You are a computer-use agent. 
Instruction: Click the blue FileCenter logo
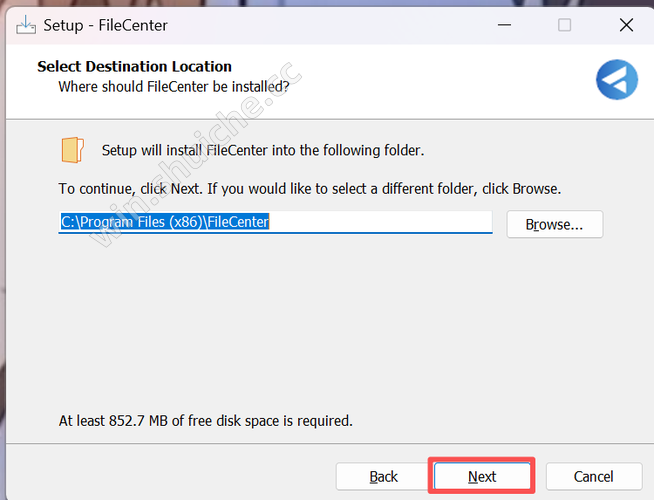[616, 79]
